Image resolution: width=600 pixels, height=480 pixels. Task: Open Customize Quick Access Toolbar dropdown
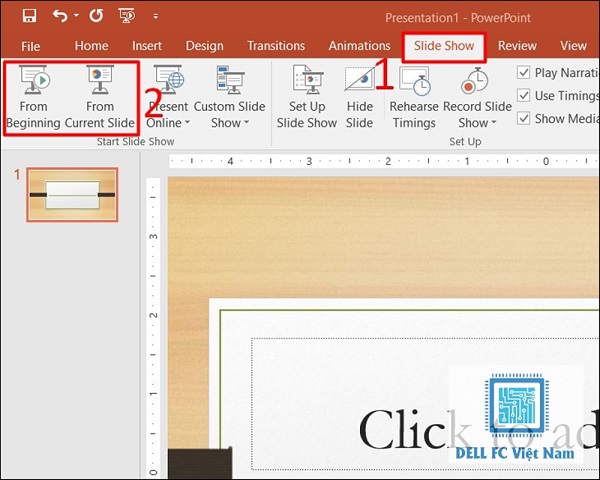[x=155, y=16]
